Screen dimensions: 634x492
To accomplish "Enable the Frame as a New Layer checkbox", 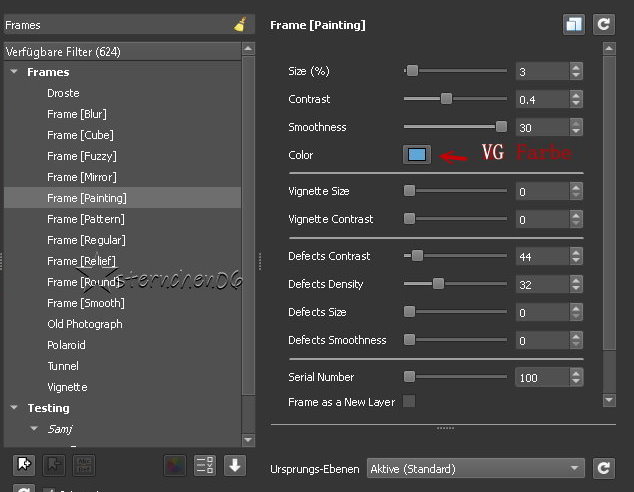I will click(409, 402).
